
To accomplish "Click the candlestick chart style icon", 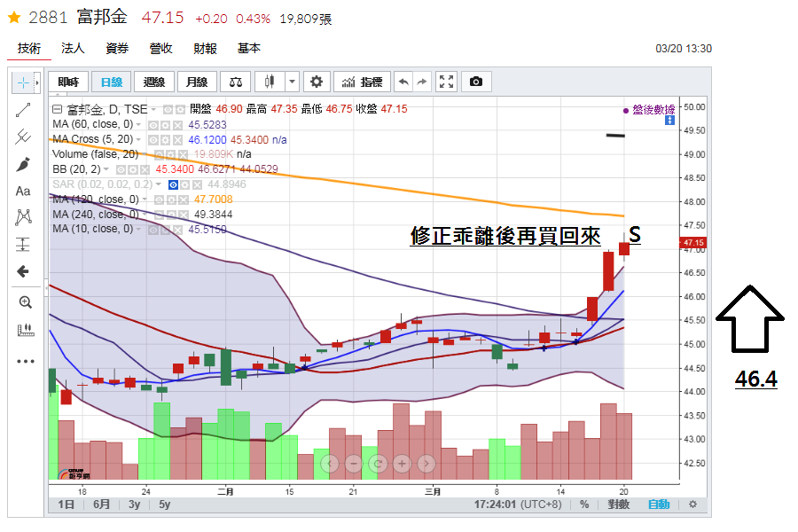I will point(270,82).
